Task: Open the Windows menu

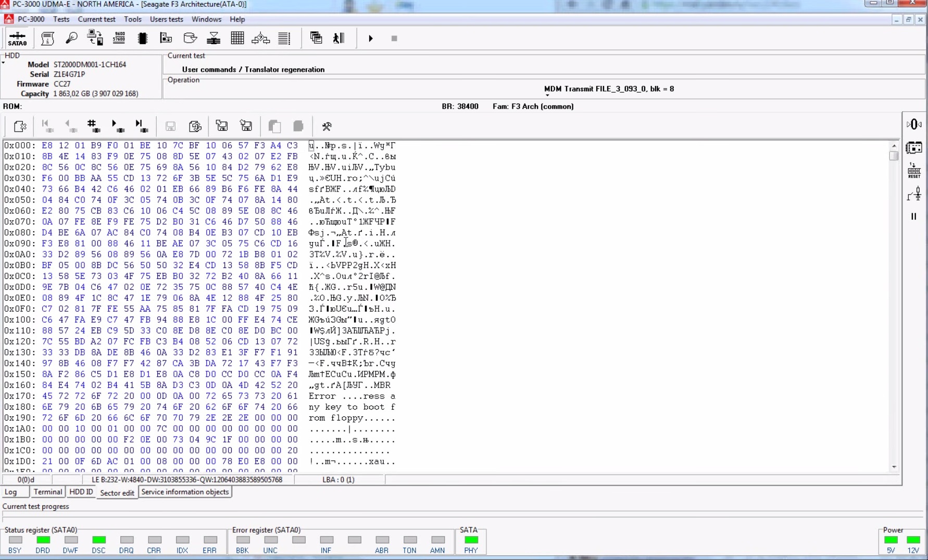Action: [x=206, y=19]
